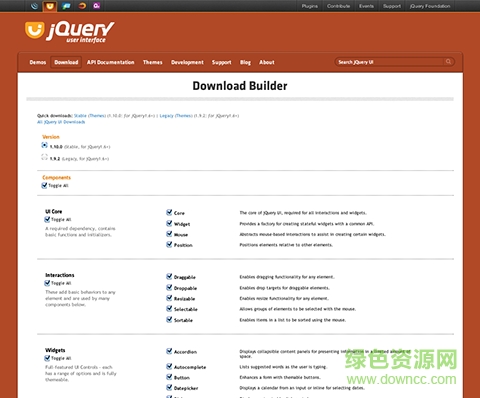
Task: Open the Contribute top link
Action: coord(338,6)
